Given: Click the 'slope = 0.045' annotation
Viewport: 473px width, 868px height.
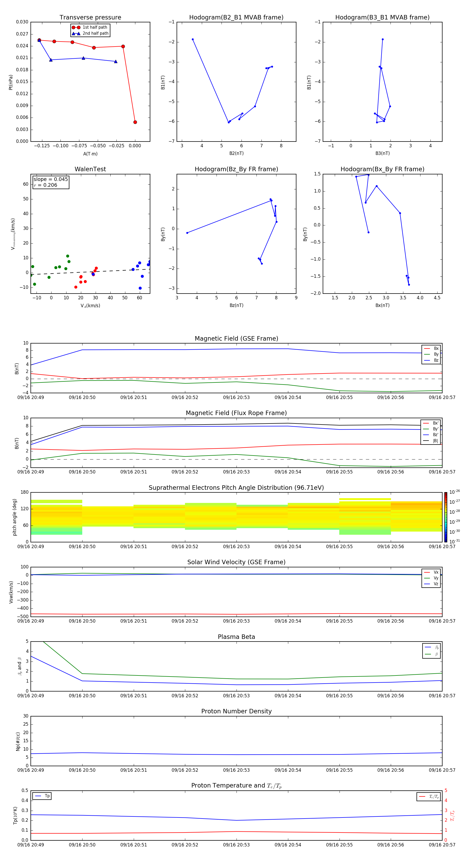Looking at the screenshot, I should 51,179.
